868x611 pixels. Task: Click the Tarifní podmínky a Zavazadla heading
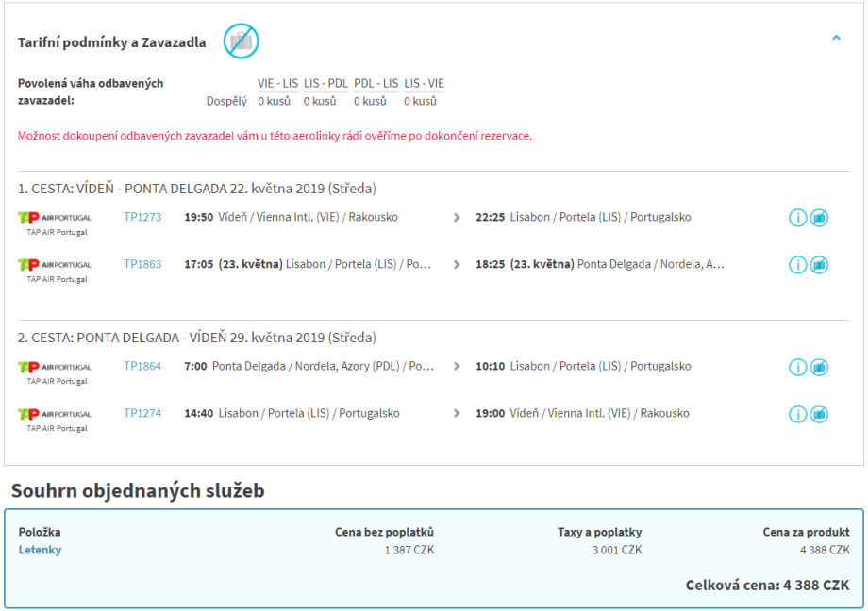[111, 42]
